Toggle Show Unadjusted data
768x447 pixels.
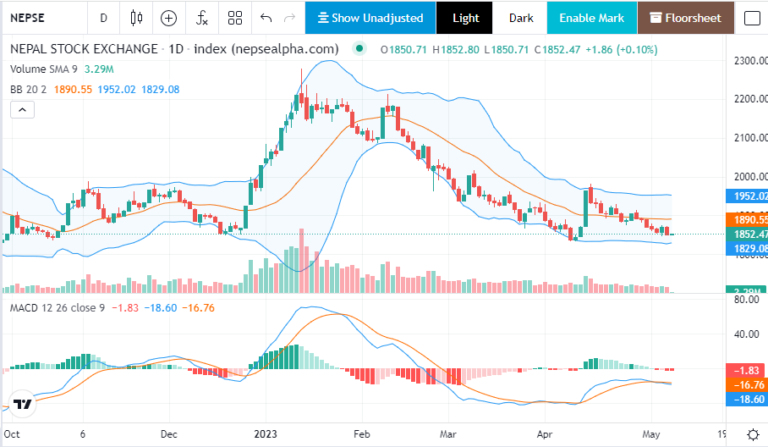[x=370, y=18]
